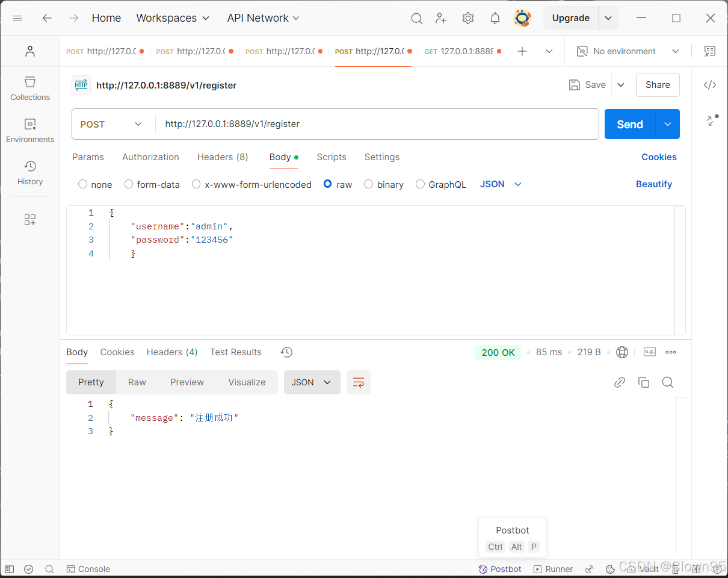Open the code snippet </> icon
The height and width of the screenshot is (578, 728).
[x=710, y=85]
